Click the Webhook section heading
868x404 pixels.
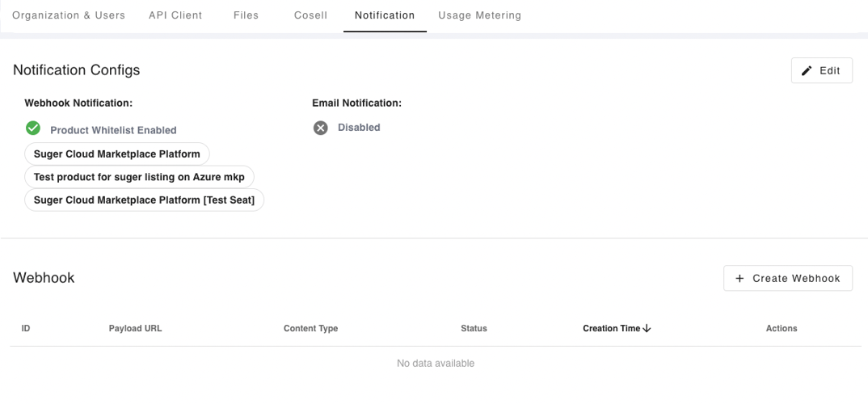pyautogui.click(x=44, y=277)
